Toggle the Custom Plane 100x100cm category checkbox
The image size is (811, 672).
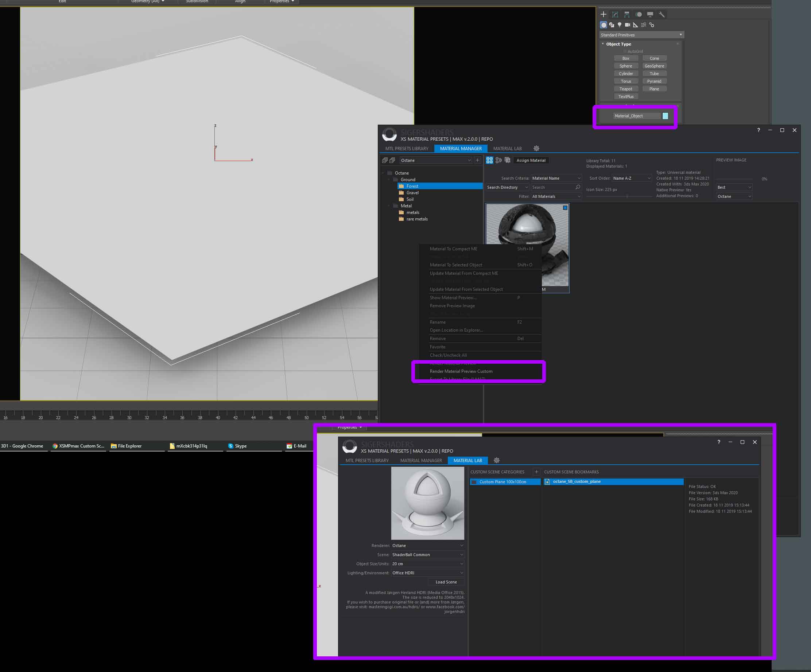[x=474, y=482]
